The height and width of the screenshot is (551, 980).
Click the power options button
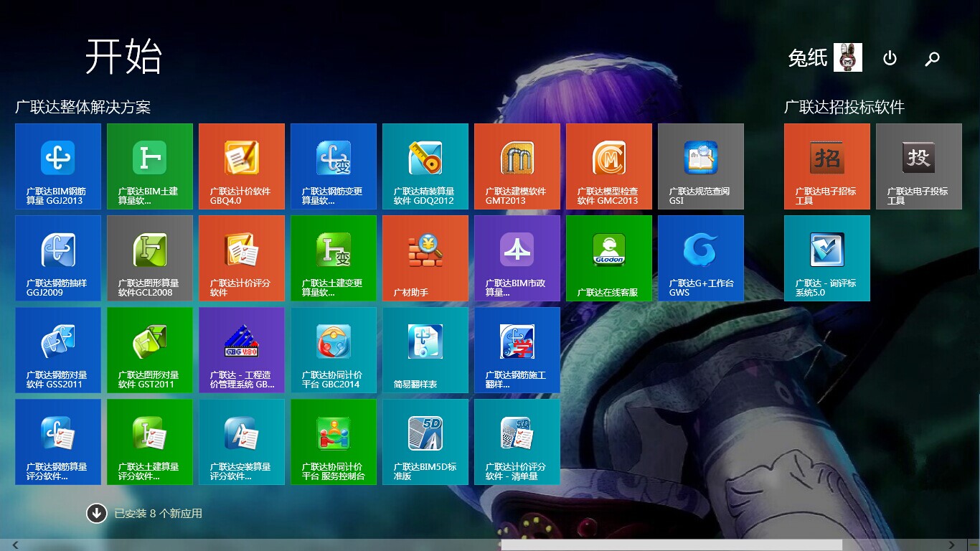point(890,58)
